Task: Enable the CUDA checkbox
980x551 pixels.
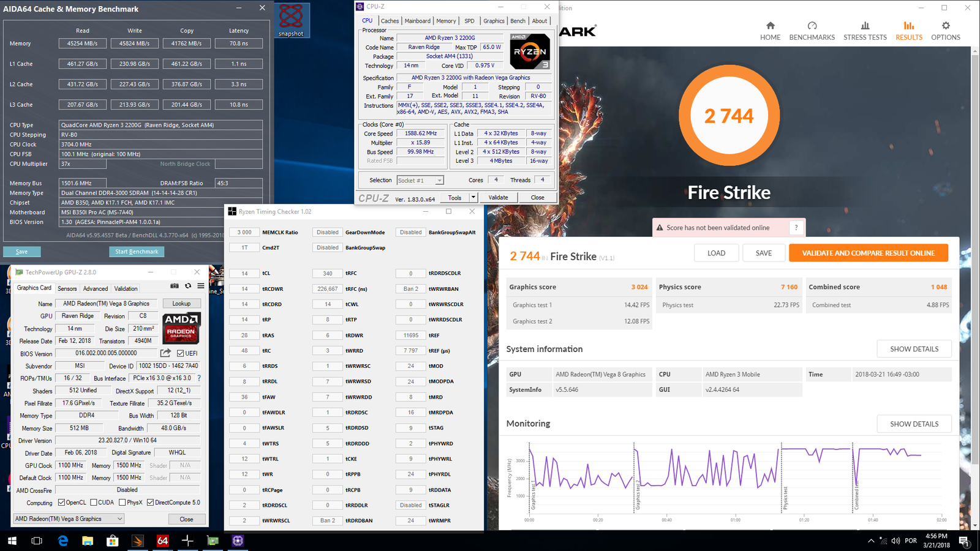Action: pos(94,503)
